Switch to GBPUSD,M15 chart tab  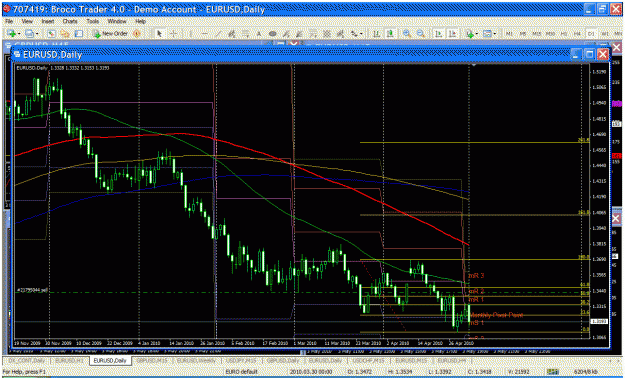(151, 360)
